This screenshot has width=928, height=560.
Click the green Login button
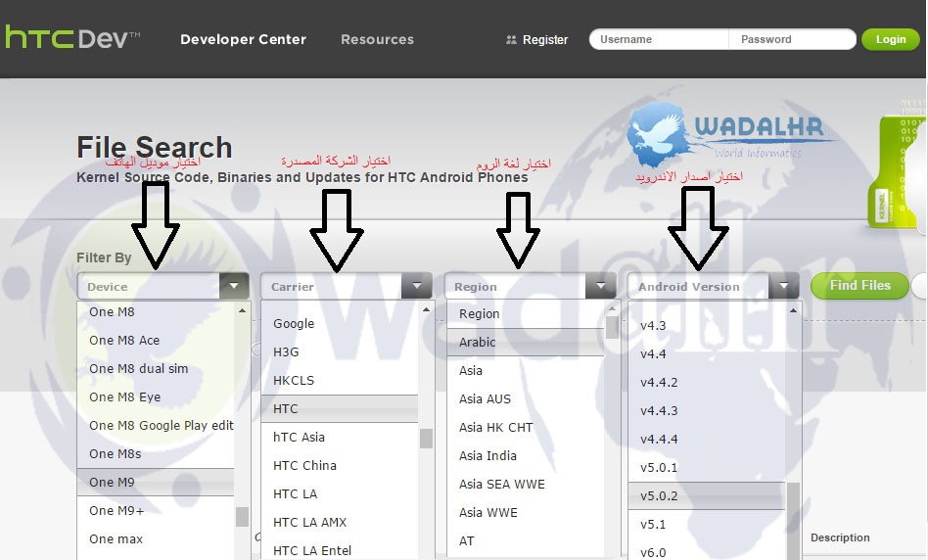tap(891, 40)
